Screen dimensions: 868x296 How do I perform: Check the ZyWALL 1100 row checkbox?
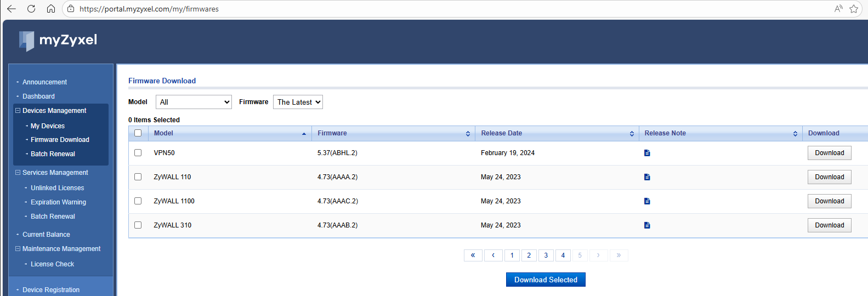click(x=138, y=201)
